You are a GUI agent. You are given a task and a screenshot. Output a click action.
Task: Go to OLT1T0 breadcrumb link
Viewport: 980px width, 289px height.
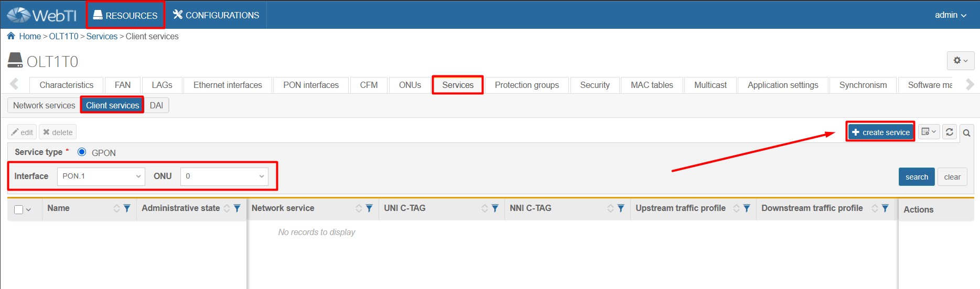63,36
